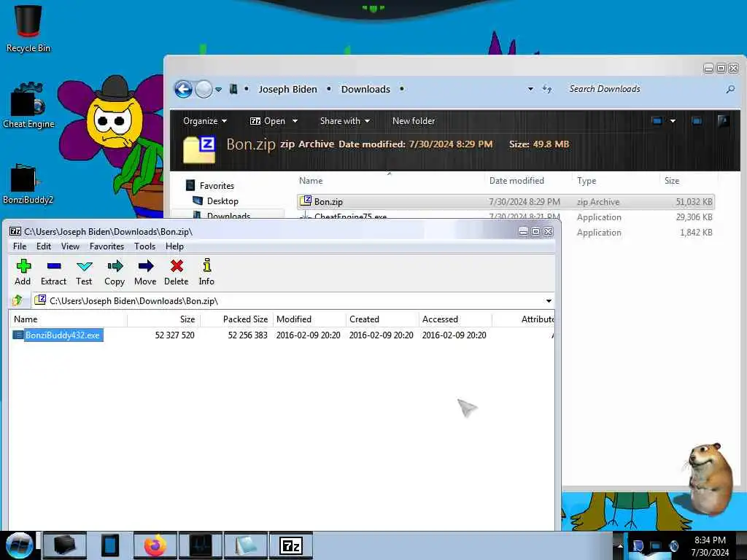Go forward in Explorer window
The image size is (747, 560).
[204, 89]
